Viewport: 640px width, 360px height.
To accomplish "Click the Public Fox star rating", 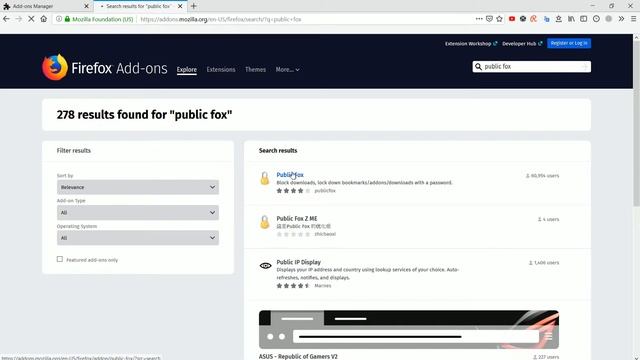I will (x=293, y=191).
